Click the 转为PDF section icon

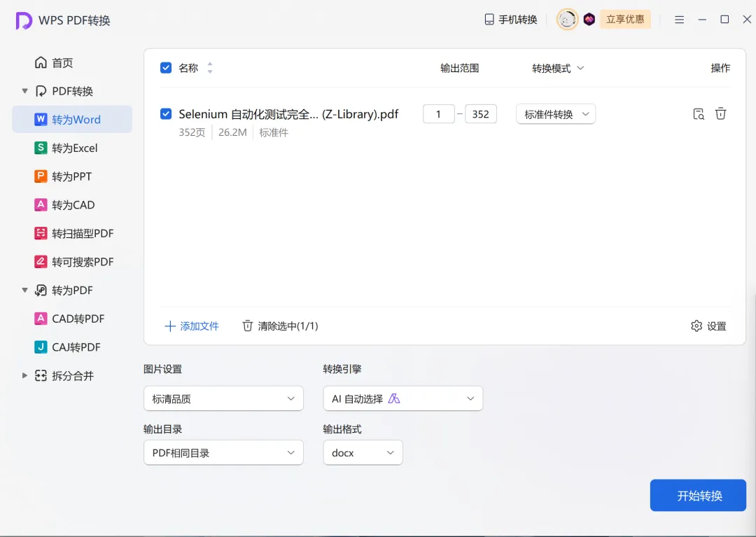[41, 290]
